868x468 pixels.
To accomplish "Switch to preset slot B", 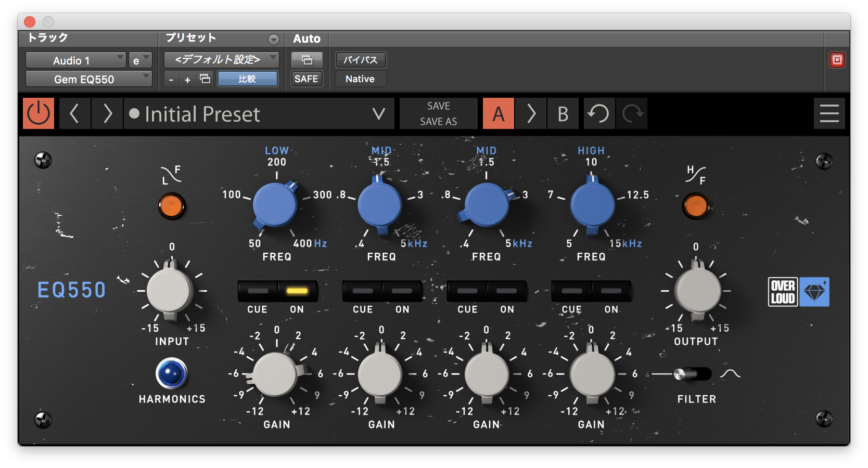I will tap(563, 113).
